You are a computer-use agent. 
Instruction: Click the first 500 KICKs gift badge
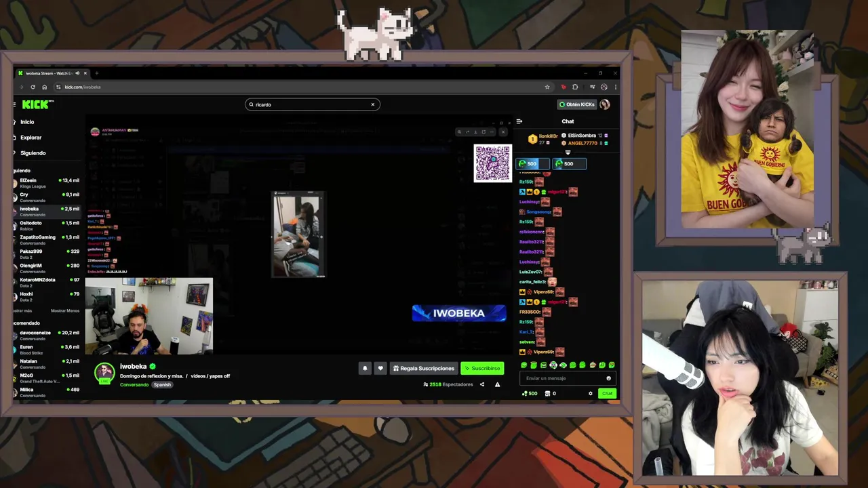(532, 163)
